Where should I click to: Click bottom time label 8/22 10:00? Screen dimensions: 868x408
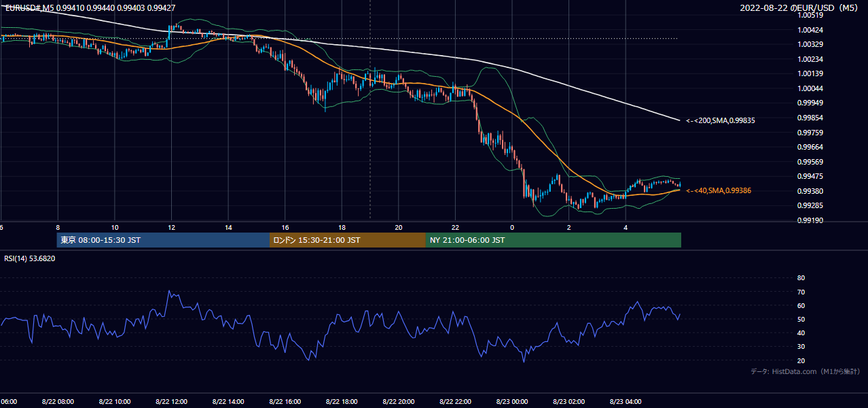[x=114, y=402]
